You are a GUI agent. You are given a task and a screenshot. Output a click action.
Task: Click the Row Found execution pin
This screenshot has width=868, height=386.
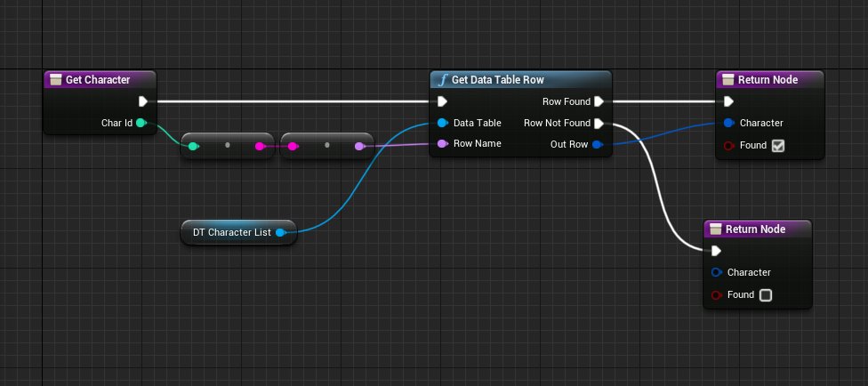(x=599, y=101)
